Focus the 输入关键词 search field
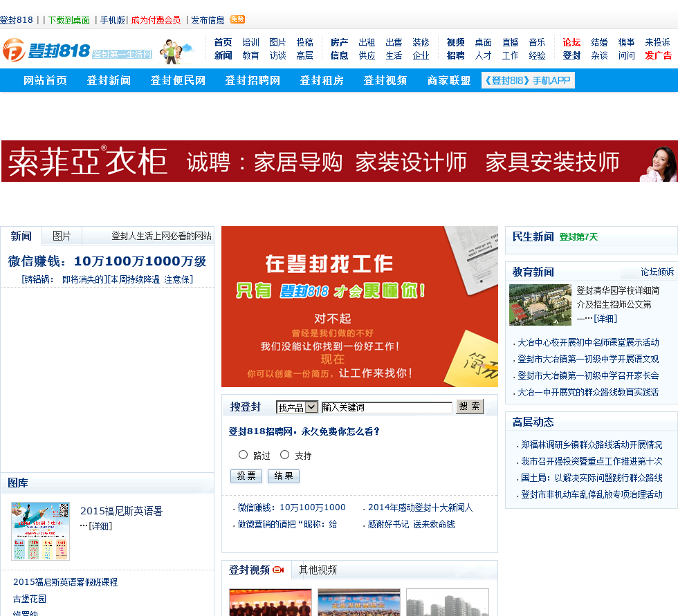 [387, 407]
